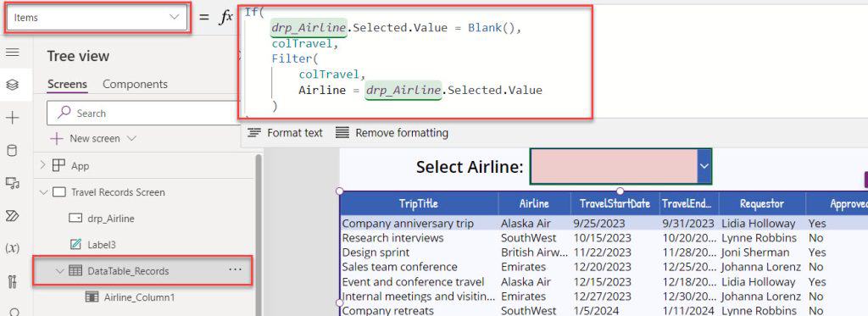This screenshot has height=316, width=868.
Task: Select Airline_Column1 in the tree
Action: tap(140, 297)
